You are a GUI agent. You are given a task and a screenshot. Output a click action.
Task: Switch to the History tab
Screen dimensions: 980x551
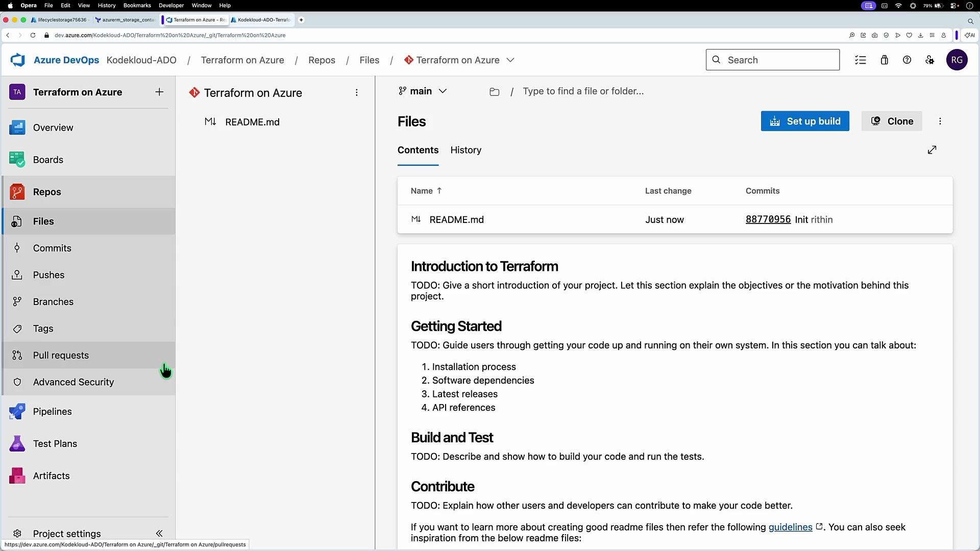(x=466, y=150)
